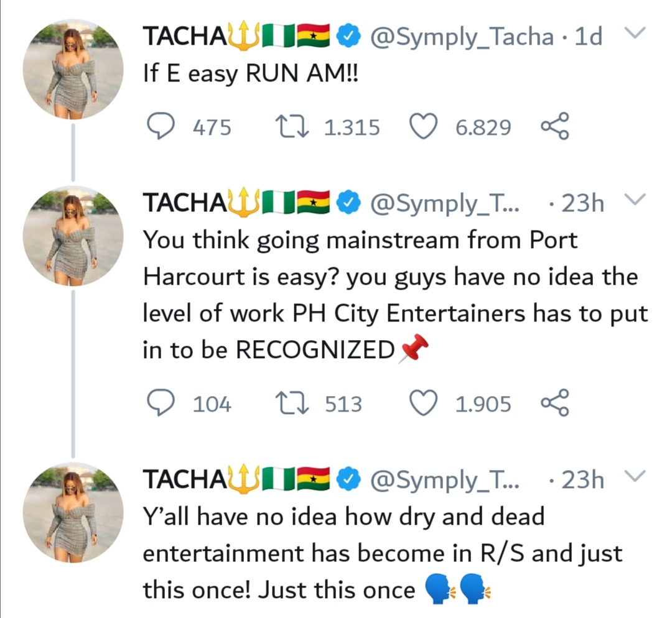Open the @Symply_Tacha handle on the first tweet
Image resolution: width=672 pixels, height=618 pixels.
460,37
